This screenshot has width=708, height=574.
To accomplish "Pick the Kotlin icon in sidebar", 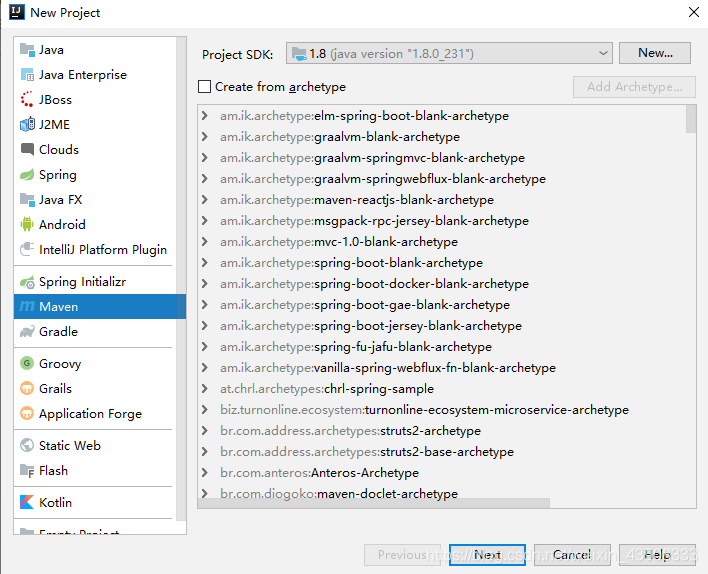I will pos(28,503).
